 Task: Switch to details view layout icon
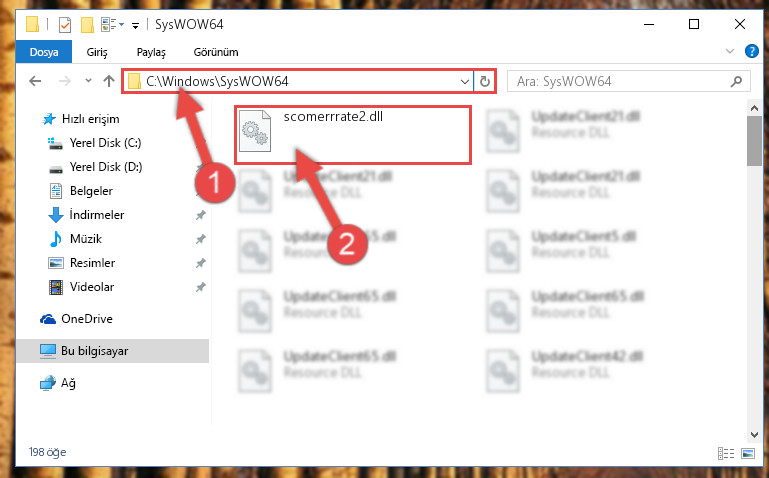(x=726, y=453)
